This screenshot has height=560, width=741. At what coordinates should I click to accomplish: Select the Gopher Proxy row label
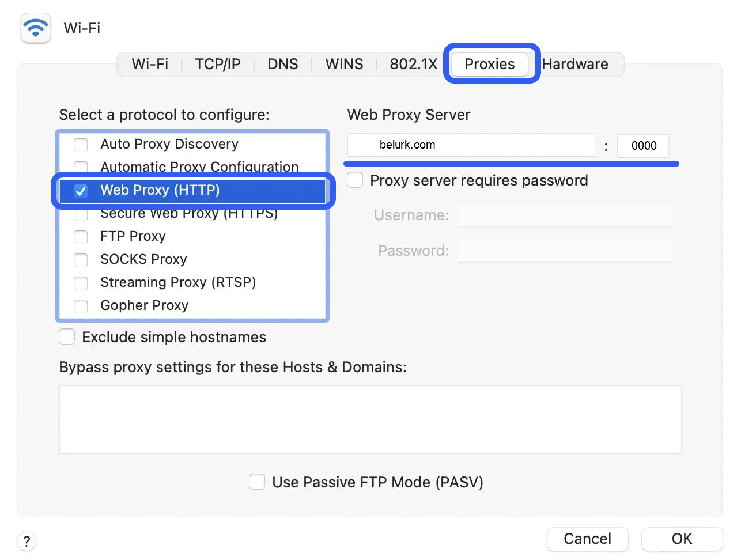click(145, 305)
